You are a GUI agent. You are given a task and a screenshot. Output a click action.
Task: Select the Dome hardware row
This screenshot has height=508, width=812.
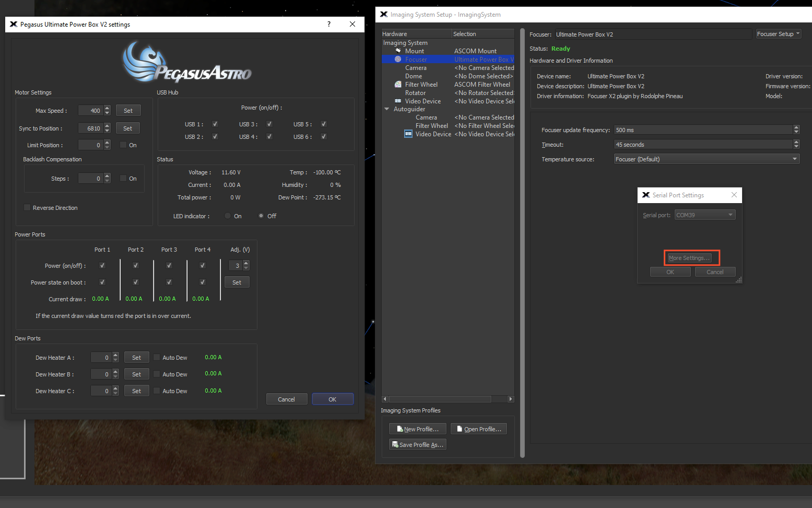click(x=448, y=76)
